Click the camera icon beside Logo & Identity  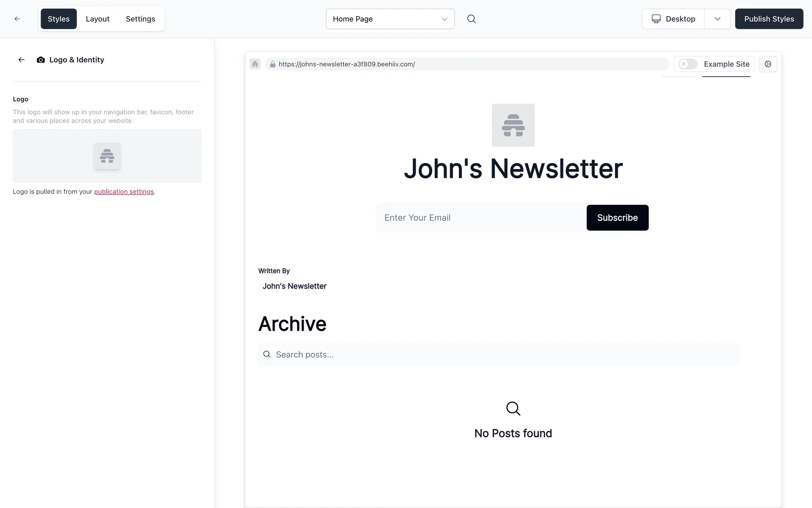coord(41,60)
